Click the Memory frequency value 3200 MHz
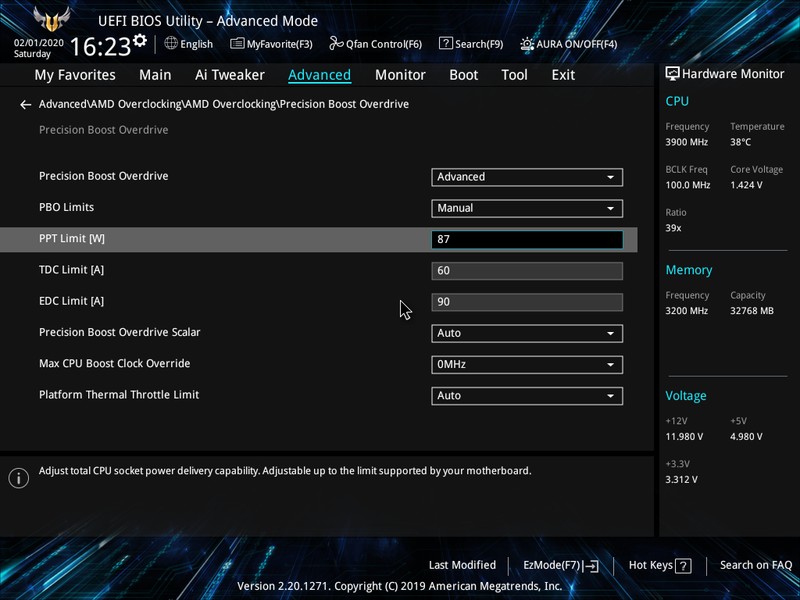Viewport: 800px width, 600px height. coord(686,310)
